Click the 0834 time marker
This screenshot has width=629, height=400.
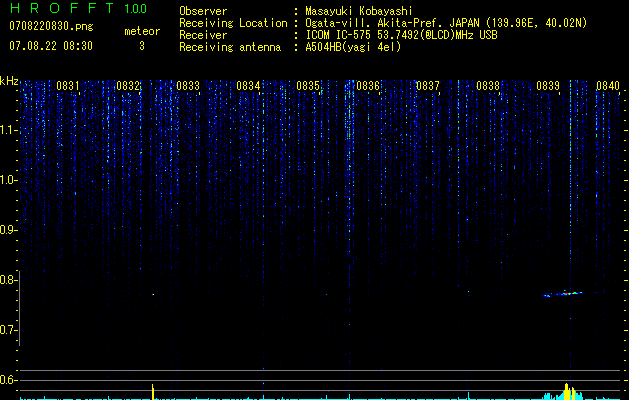(248, 86)
